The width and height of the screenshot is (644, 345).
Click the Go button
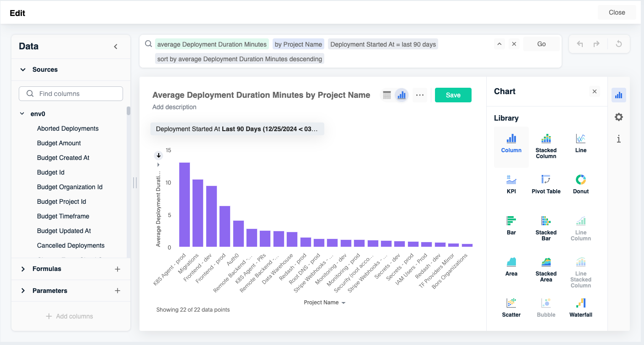point(542,44)
